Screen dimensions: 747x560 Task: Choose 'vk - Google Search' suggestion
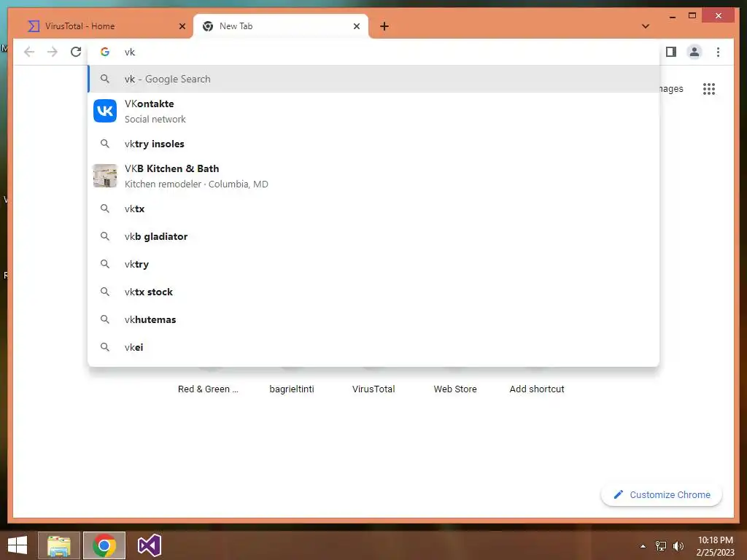[x=374, y=79]
